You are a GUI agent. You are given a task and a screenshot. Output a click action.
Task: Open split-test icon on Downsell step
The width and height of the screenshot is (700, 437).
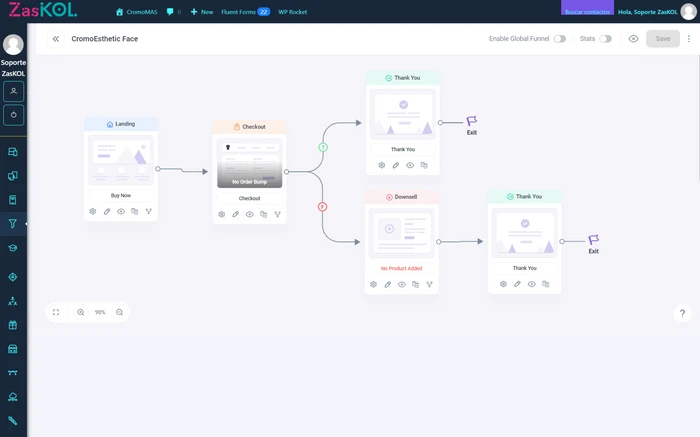(x=429, y=284)
